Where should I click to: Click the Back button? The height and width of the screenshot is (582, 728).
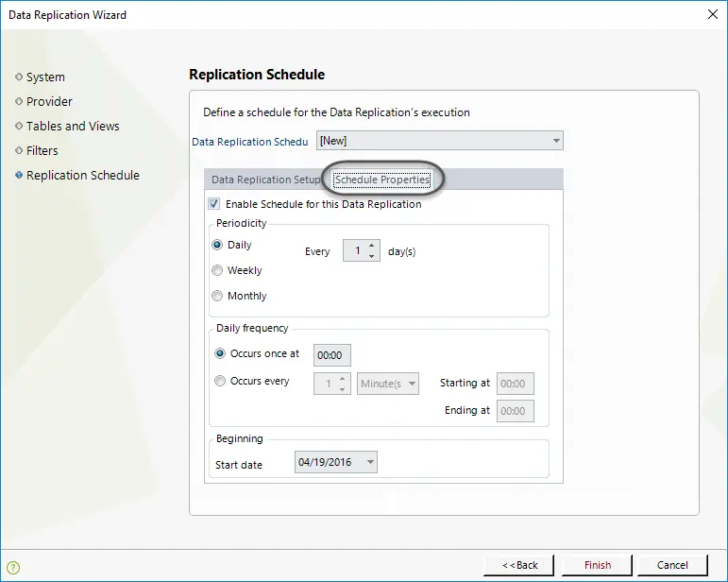(519, 565)
